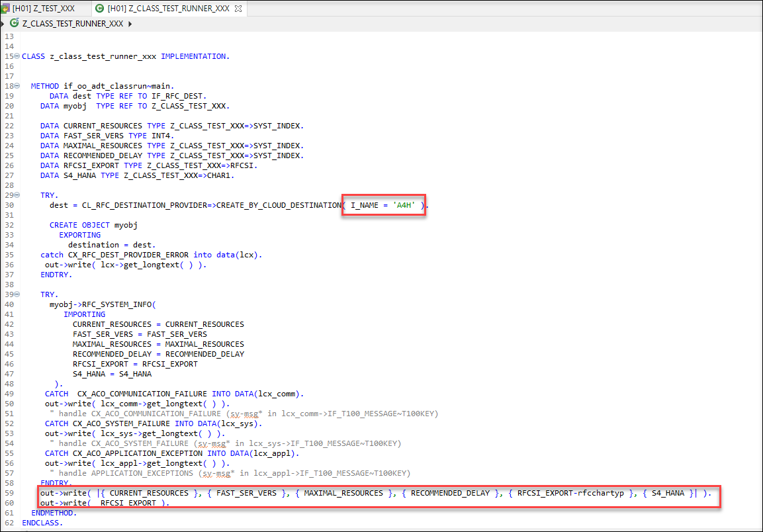763x532 pixels.
Task: Click CREATE_BY_CLOUD_DESTINATION in line 30
Action: pyautogui.click(x=279, y=205)
